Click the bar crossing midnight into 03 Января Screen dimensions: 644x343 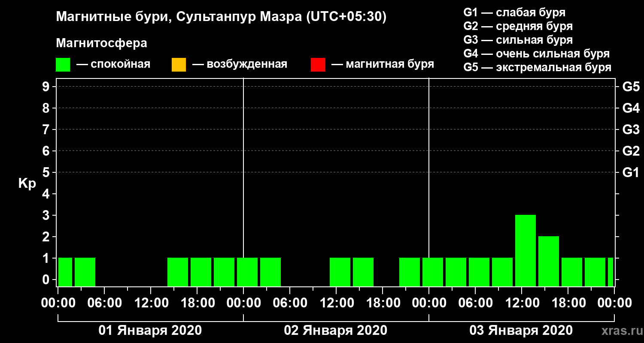(433, 272)
